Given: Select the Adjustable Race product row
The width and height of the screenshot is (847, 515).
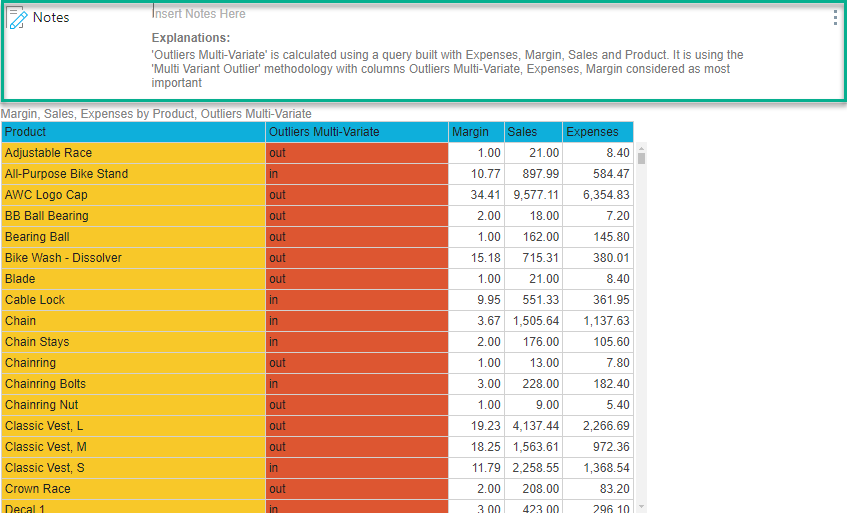Looking at the screenshot, I should pos(133,153).
